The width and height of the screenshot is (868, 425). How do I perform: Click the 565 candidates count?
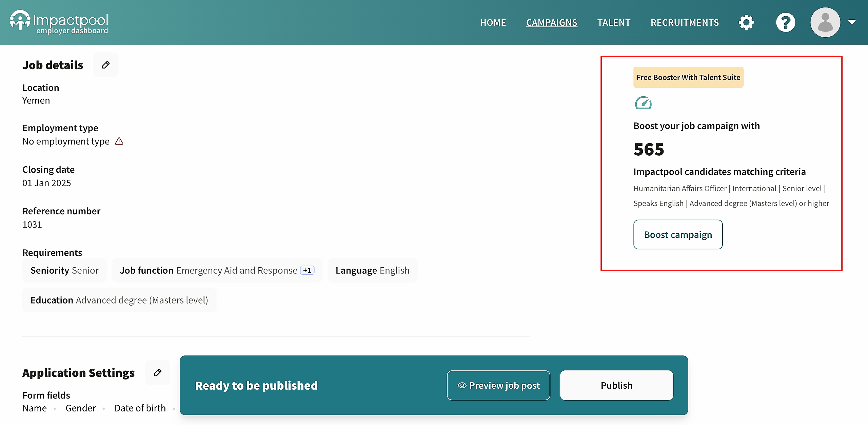tap(649, 149)
